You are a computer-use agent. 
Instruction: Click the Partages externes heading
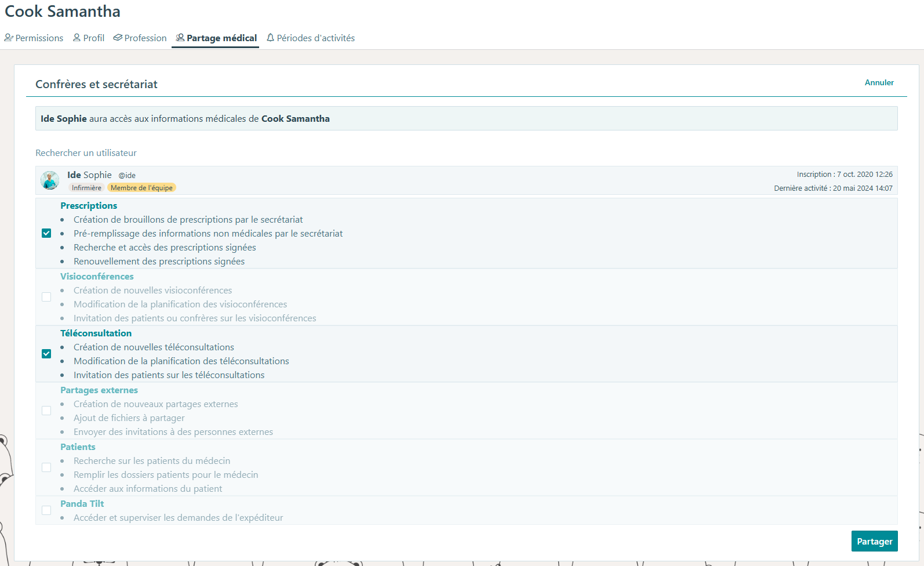click(x=99, y=390)
